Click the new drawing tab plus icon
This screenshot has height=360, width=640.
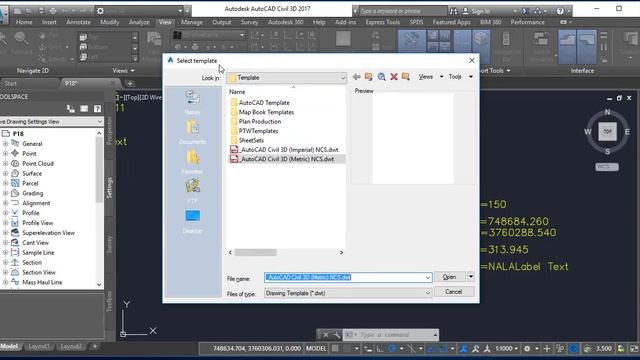coord(130,83)
